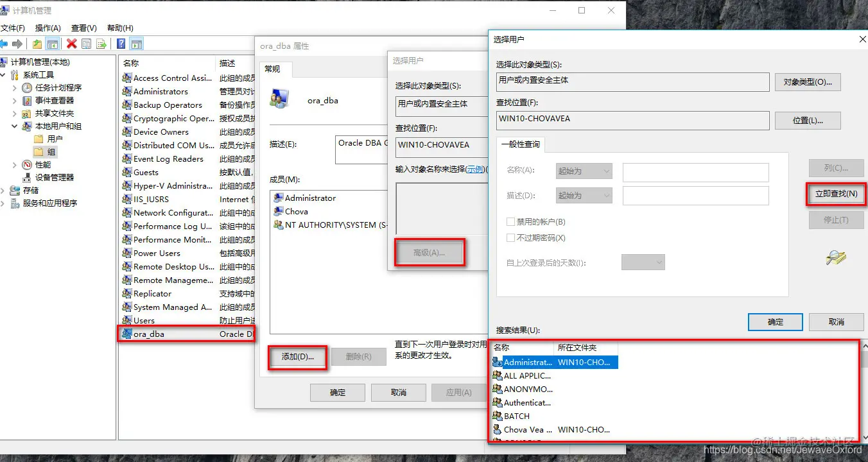The width and height of the screenshot is (868, 462).
Task: Open the 帮助(H) menu
Action: click(x=120, y=28)
